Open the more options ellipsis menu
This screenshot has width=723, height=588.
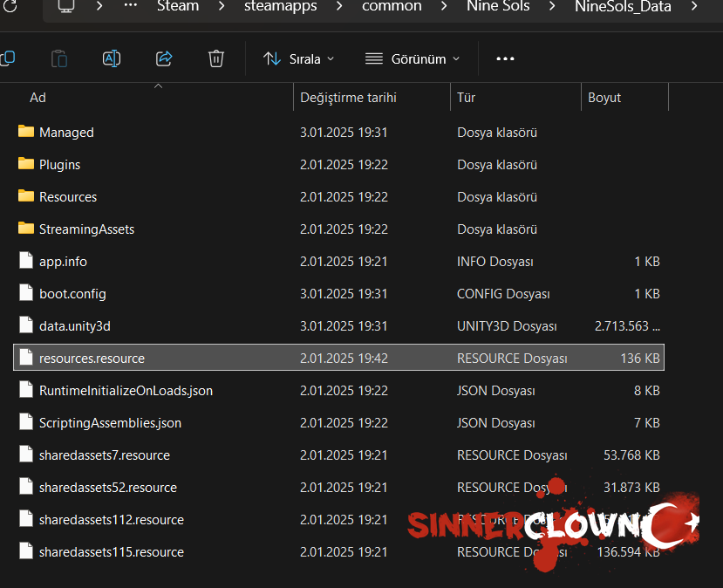click(505, 58)
